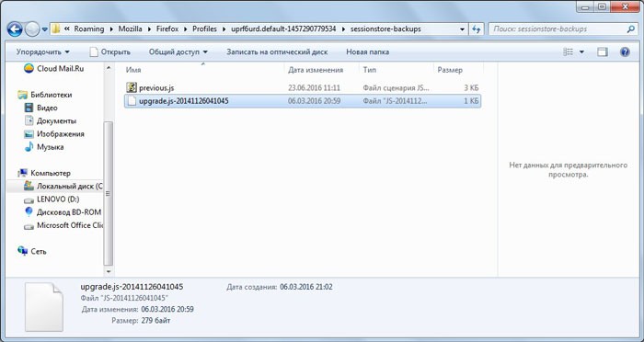Viewport: 644px width, 342px height.
Task: Go back with the Back arrow button
Action: coord(15,29)
